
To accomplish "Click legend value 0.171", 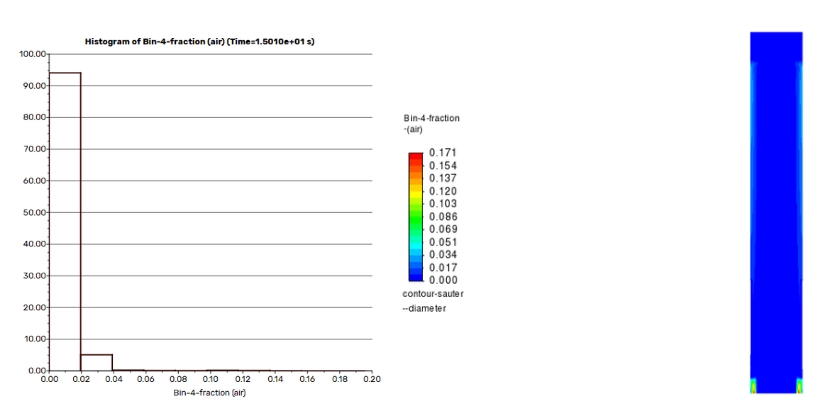I will pos(443,153).
